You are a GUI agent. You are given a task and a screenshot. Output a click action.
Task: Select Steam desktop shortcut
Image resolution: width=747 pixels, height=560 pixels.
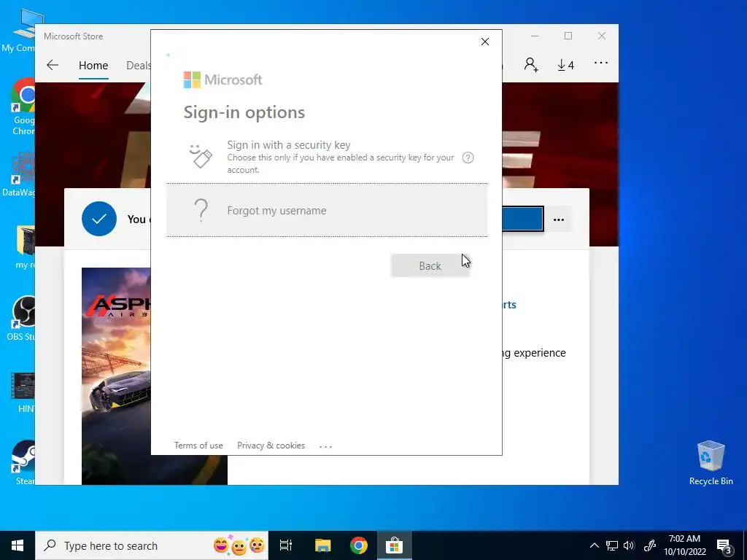(23, 462)
